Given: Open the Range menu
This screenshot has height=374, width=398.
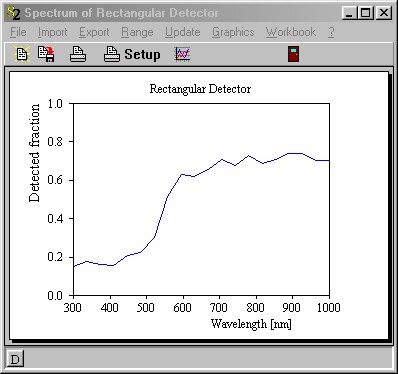Looking at the screenshot, I should click(137, 32).
